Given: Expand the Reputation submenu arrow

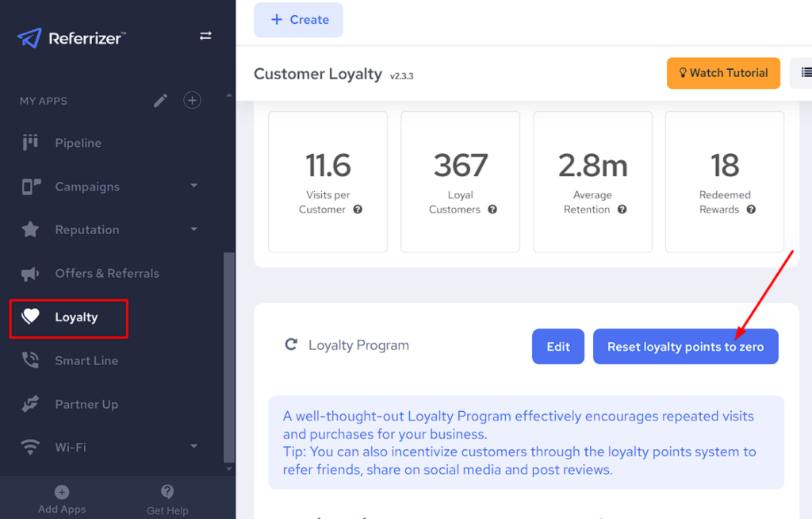Looking at the screenshot, I should (194, 229).
